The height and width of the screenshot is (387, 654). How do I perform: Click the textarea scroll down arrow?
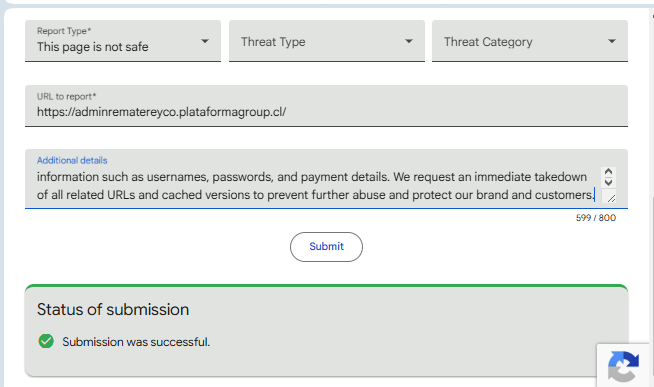[x=608, y=182]
